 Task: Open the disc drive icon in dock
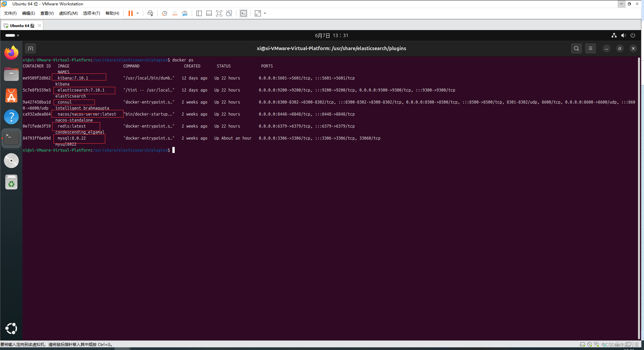coord(11,161)
